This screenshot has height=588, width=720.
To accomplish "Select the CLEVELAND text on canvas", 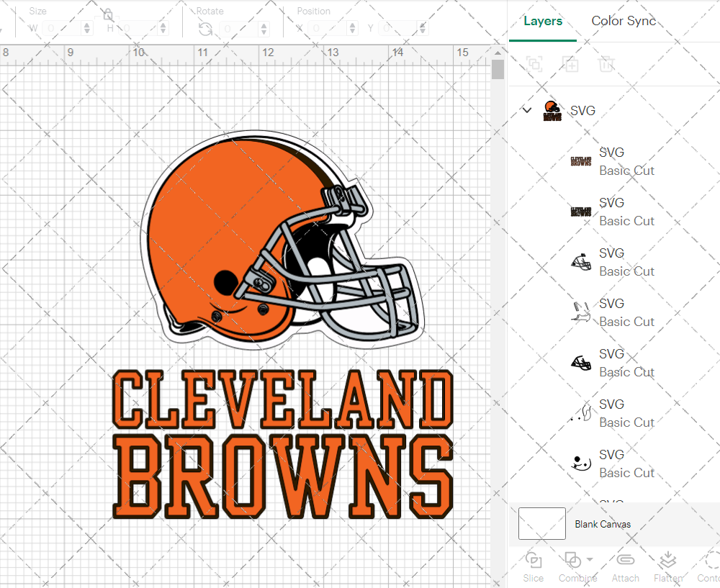I will (282, 399).
